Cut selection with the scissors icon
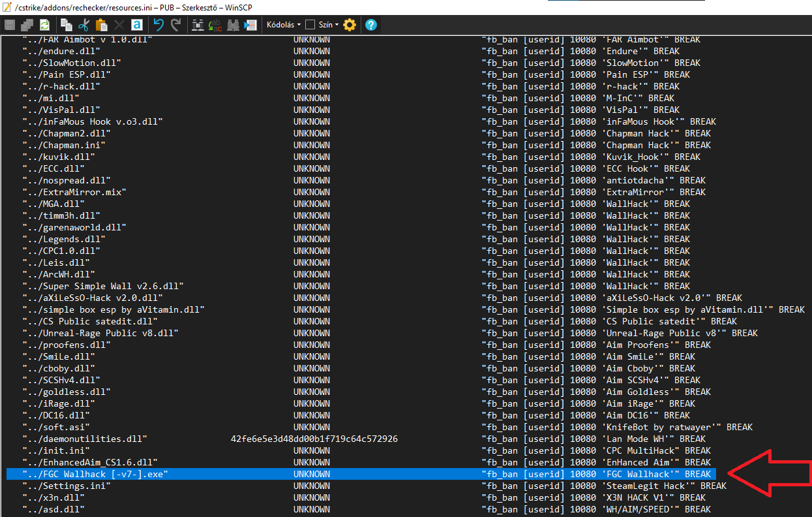 point(83,25)
